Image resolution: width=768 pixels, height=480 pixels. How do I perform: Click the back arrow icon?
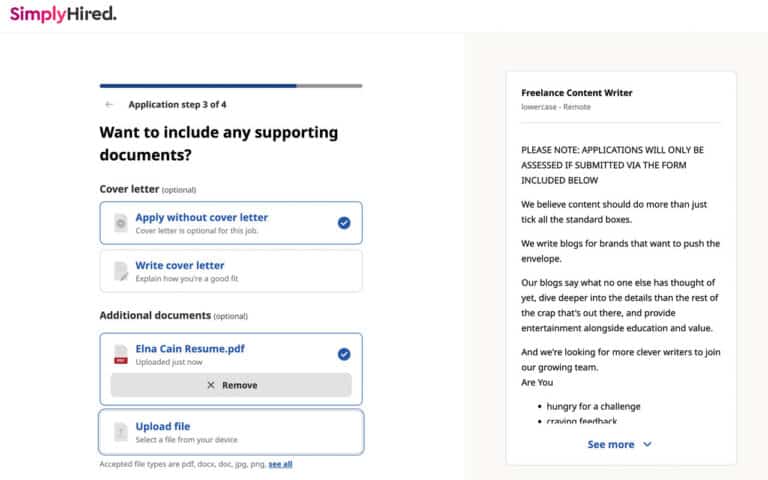click(108, 104)
